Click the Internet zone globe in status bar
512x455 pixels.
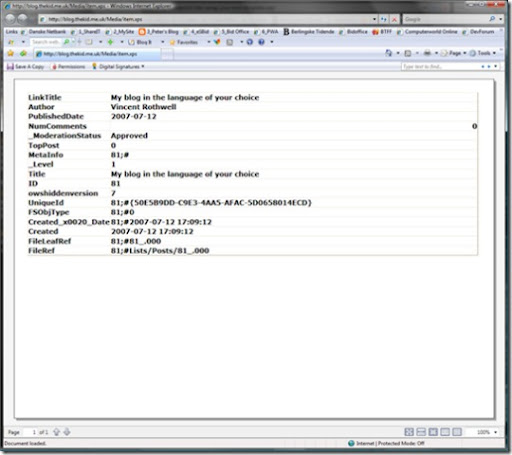click(x=351, y=443)
